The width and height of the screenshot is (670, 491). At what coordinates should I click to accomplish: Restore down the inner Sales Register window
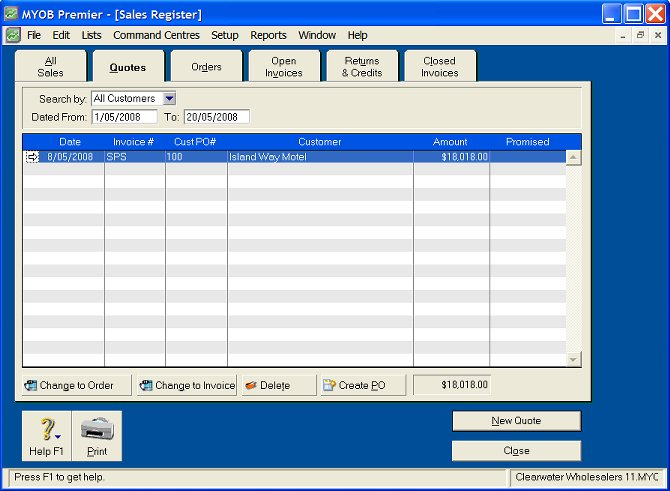(x=640, y=35)
